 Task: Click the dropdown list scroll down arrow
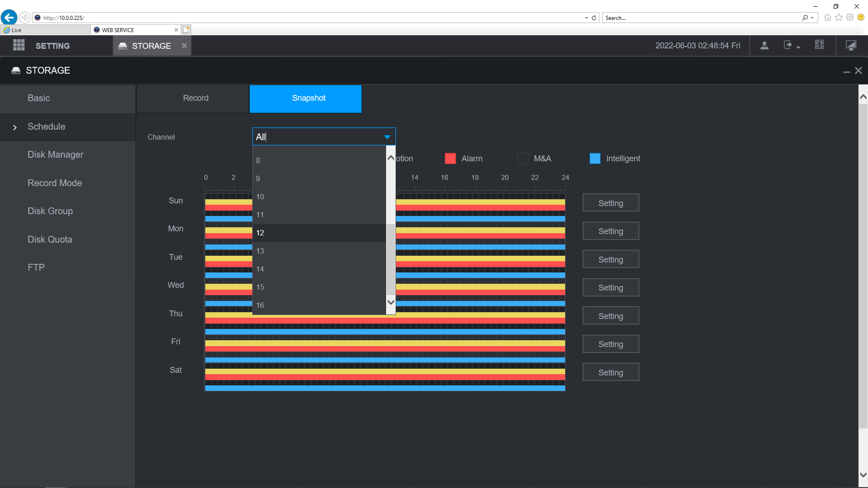point(391,302)
